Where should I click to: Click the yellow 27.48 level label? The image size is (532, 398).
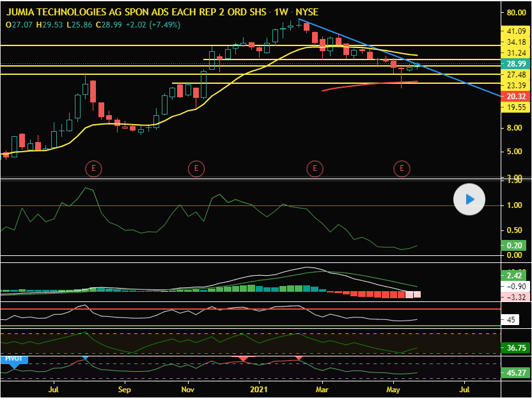(516, 75)
